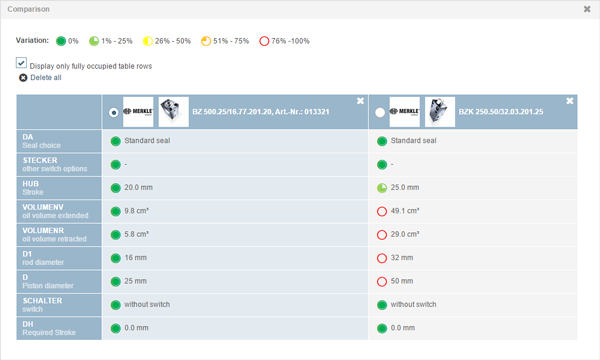Open the BZK 250.50 cylinder thumbnail image

coord(440,112)
